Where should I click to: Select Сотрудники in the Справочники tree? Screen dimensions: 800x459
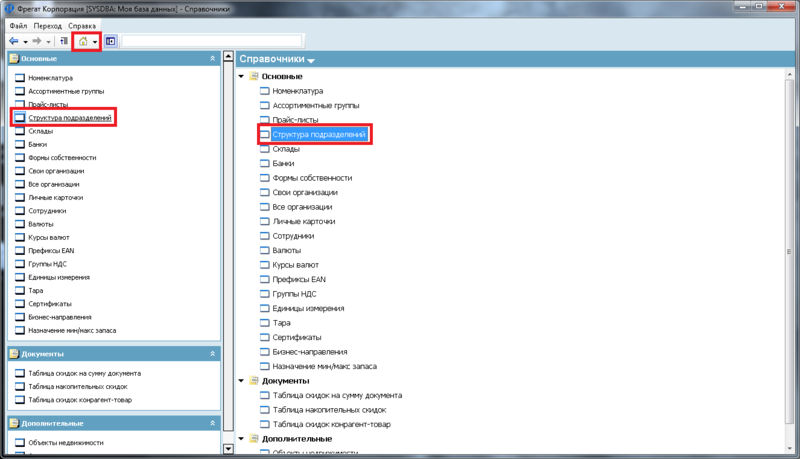coord(293,236)
